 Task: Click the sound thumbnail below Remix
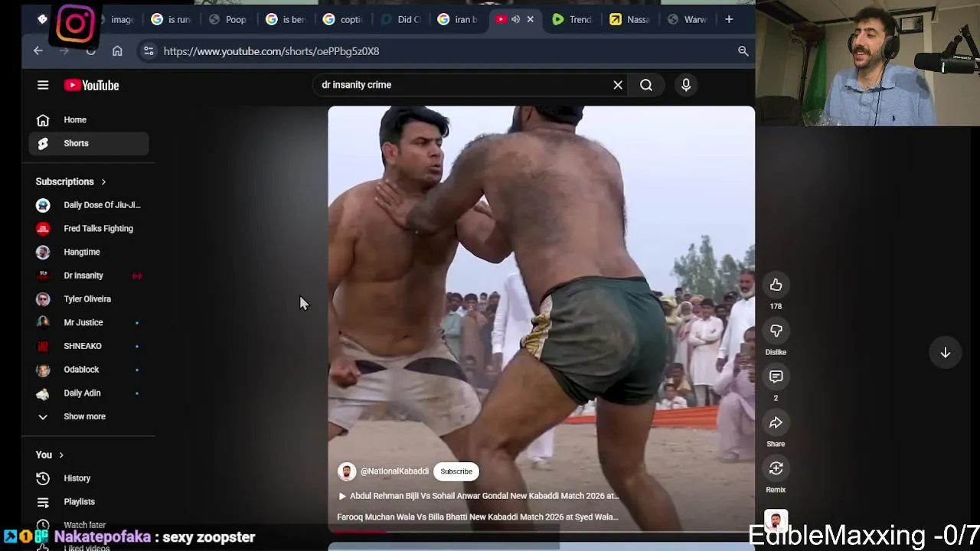point(776,521)
